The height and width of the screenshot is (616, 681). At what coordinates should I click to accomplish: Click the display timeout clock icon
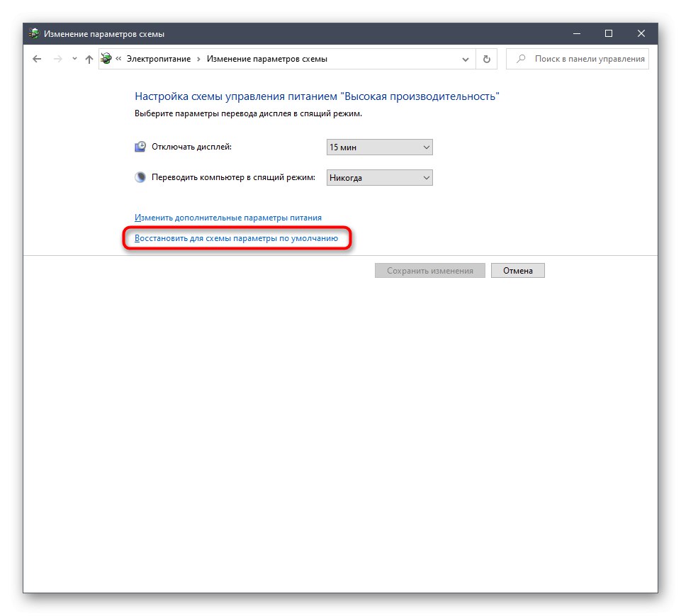140,146
